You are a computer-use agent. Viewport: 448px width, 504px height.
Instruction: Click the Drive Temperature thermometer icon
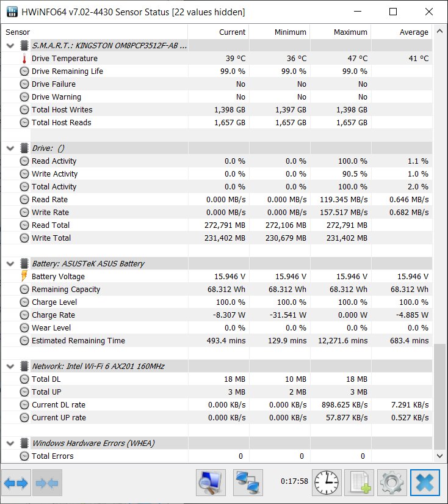[24, 59]
